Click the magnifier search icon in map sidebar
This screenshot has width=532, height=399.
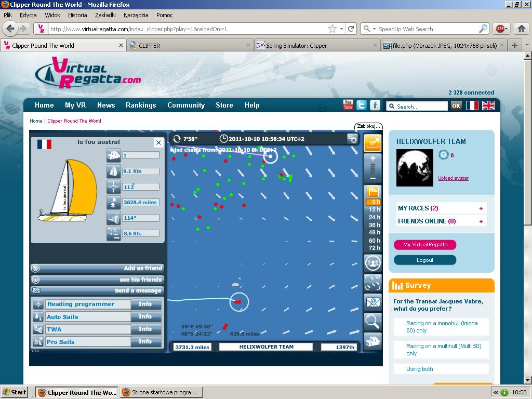[x=373, y=321]
